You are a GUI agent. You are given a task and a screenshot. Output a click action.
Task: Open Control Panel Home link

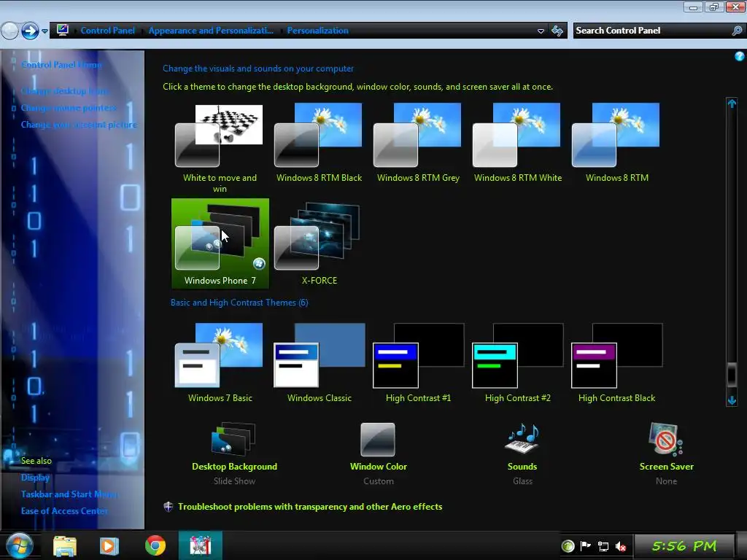tap(61, 65)
